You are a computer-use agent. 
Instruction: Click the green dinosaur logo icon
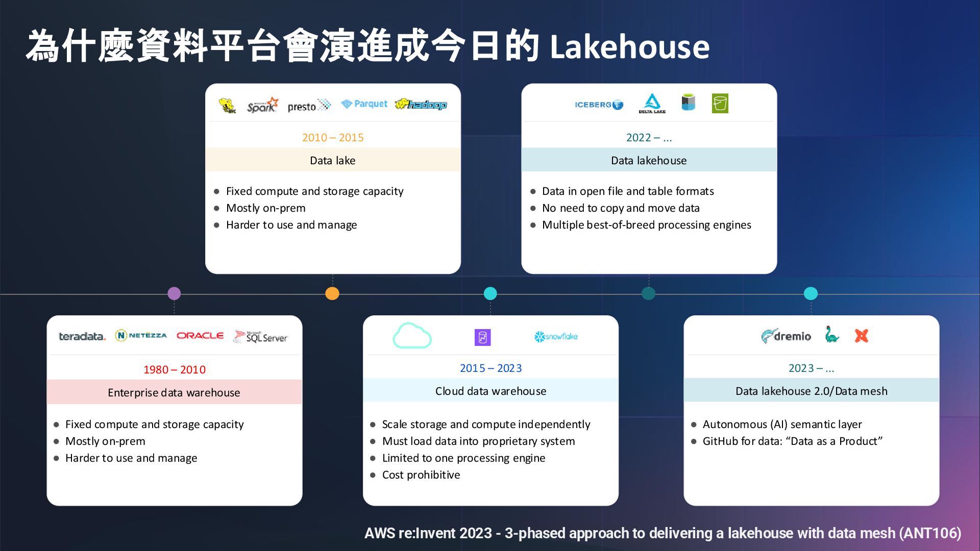coord(831,334)
